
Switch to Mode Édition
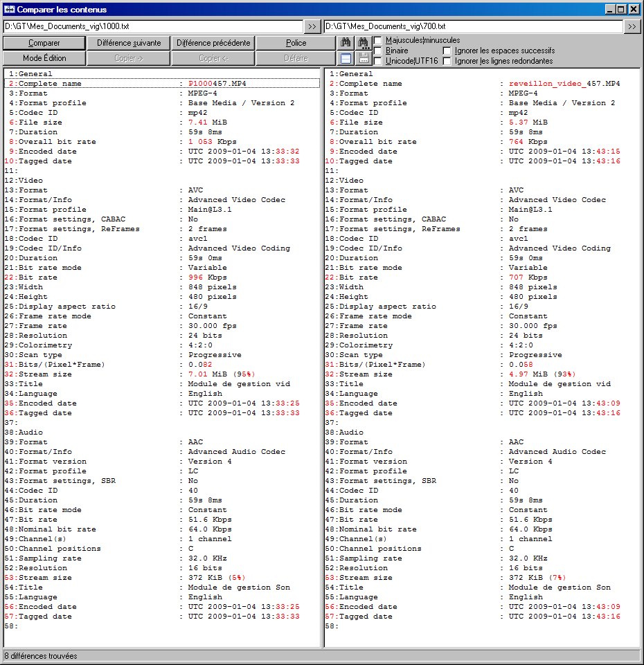44,58
